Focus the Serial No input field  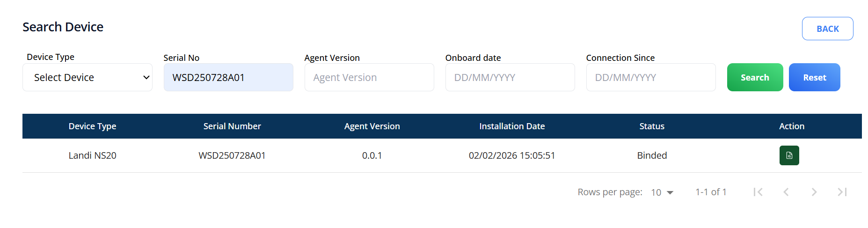[228, 77]
